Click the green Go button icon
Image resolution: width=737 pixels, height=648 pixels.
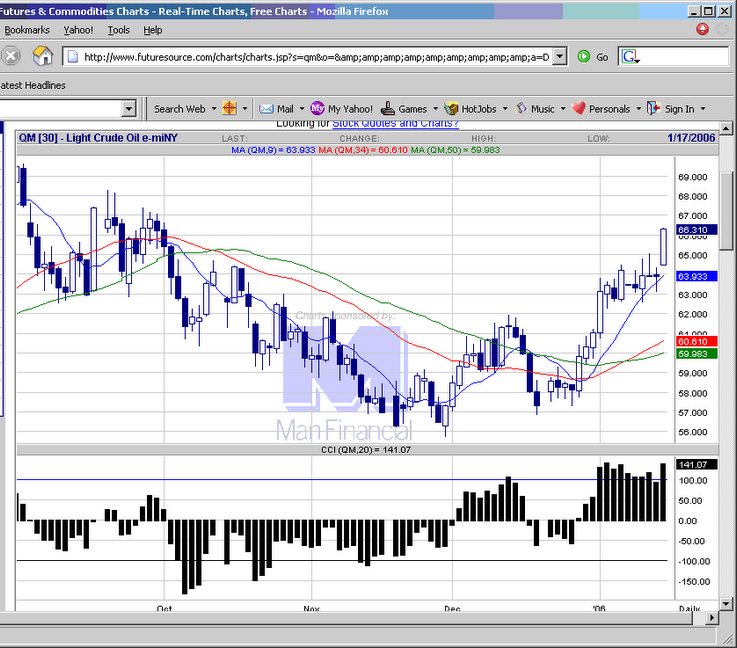(584, 57)
